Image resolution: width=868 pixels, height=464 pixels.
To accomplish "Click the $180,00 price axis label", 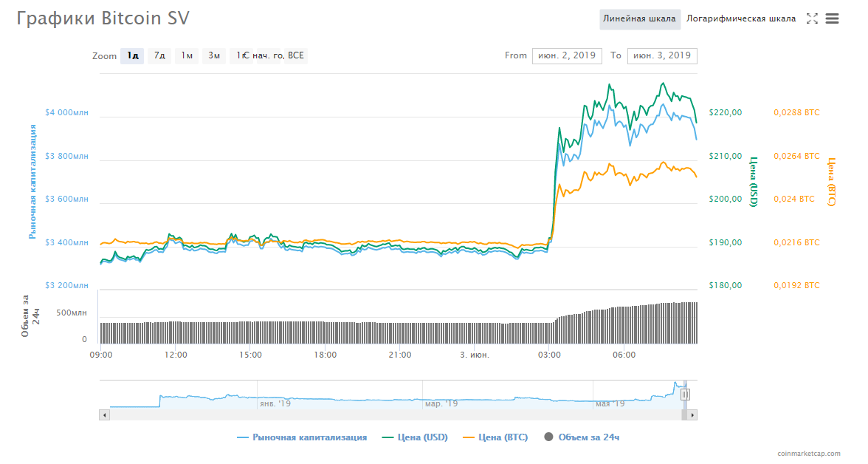I will [725, 285].
